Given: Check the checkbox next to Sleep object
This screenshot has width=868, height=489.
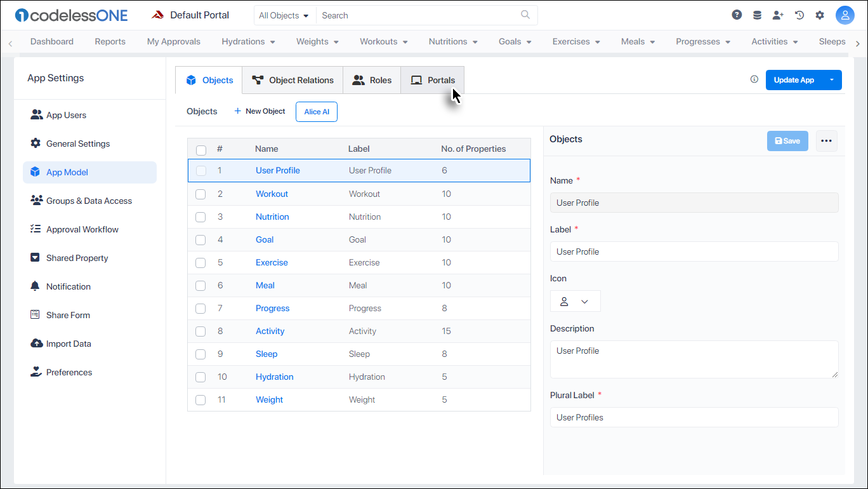Looking at the screenshot, I should click(x=201, y=354).
